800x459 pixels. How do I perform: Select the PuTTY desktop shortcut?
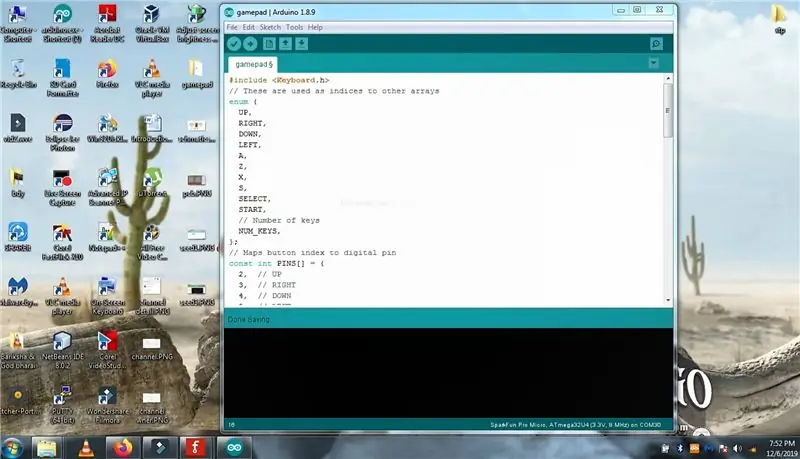(x=62, y=405)
